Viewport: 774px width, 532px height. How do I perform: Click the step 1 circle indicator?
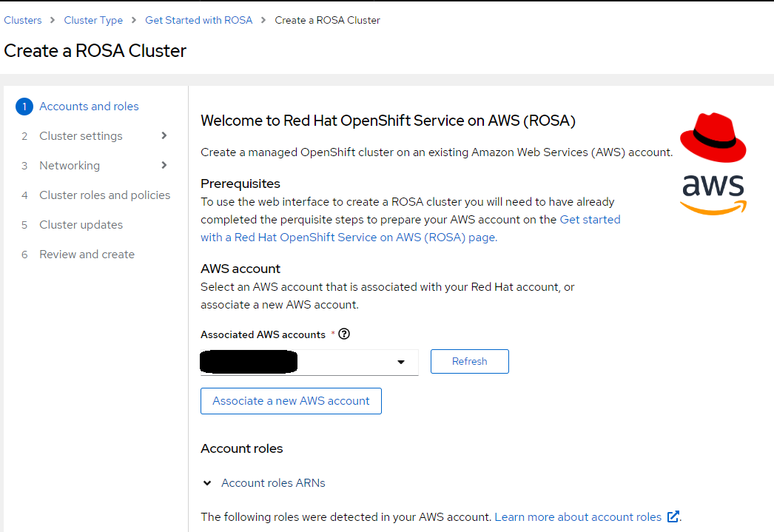(24, 106)
